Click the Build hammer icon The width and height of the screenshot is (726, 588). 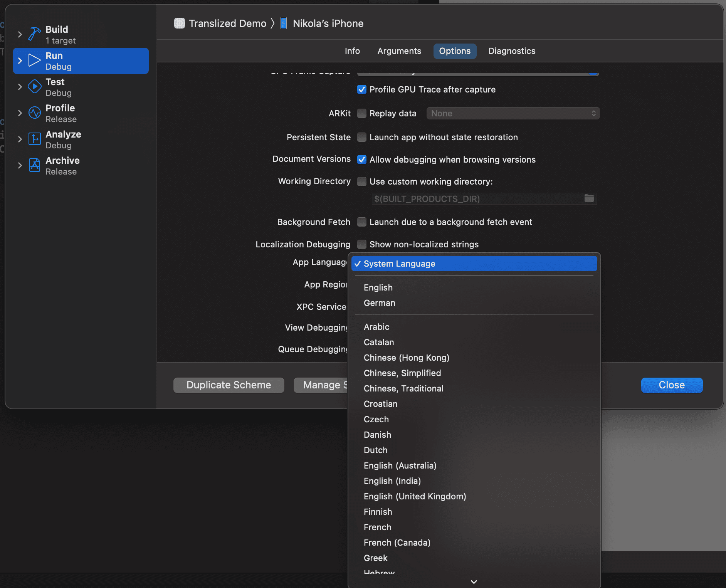click(x=35, y=34)
